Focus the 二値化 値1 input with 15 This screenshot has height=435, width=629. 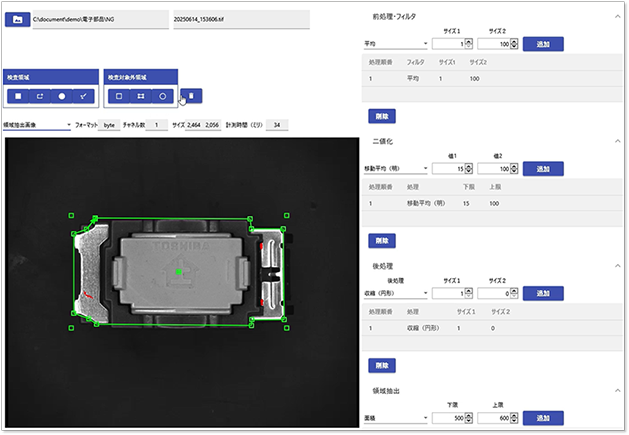click(448, 169)
